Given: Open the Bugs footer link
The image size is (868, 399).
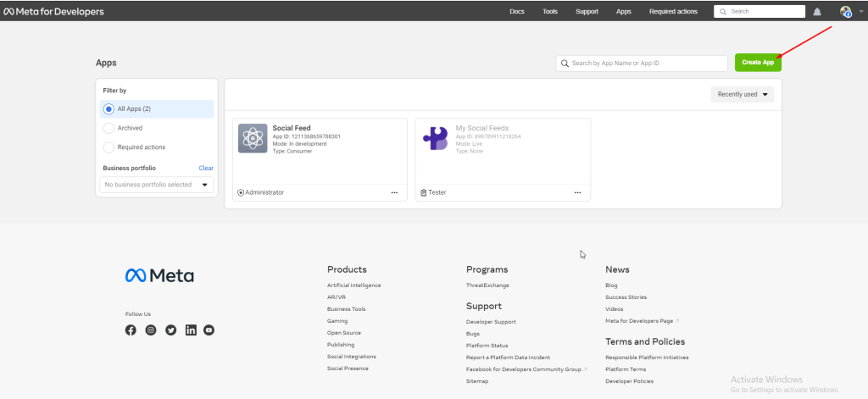Looking at the screenshot, I should pyautogui.click(x=473, y=334).
